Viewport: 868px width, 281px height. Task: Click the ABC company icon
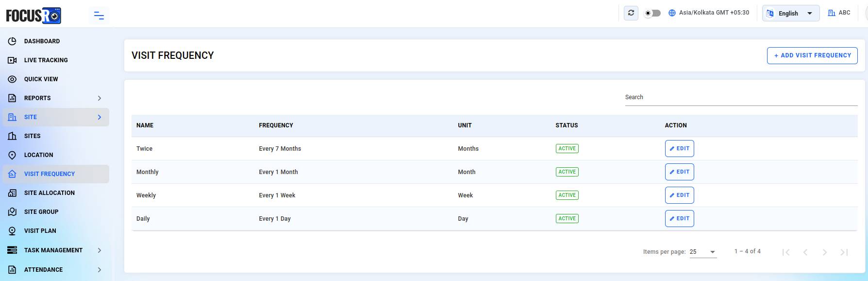[832, 13]
